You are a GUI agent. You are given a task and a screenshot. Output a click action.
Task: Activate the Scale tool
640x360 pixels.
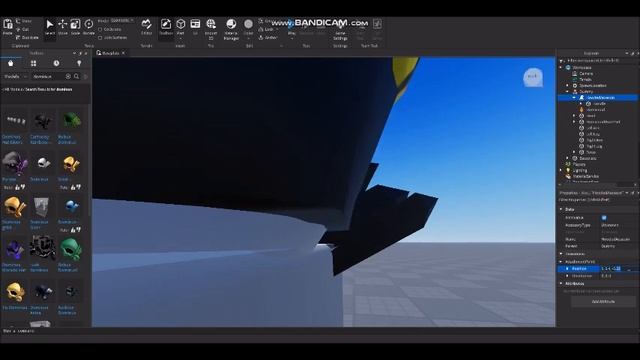point(75,24)
